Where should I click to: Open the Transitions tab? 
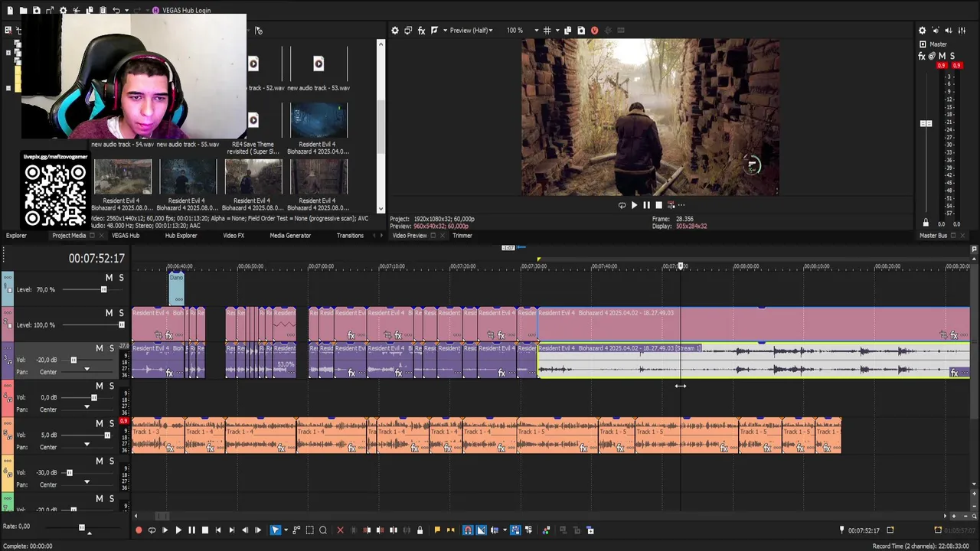pos(350,236)
